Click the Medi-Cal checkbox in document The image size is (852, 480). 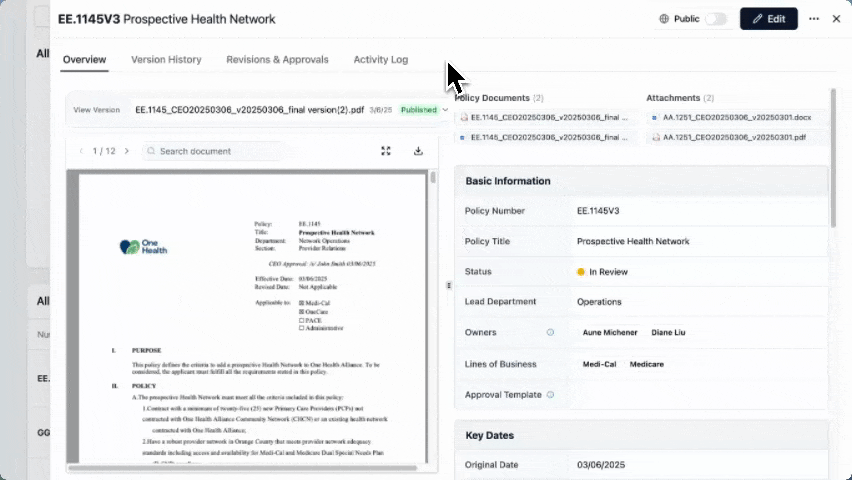coord(302,303)
